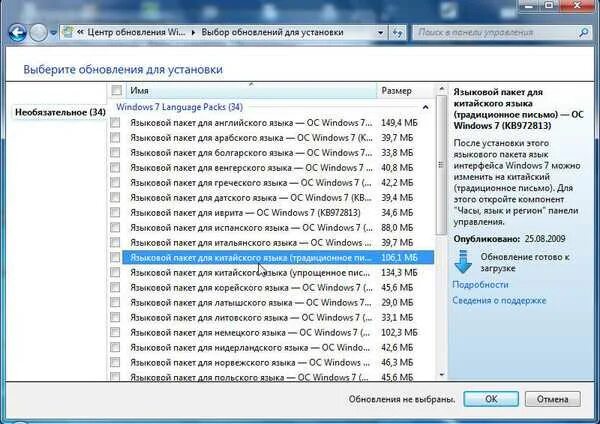Select the row Языковой пакет для болгарского языка
The height and width of the screenshot is (424, 600).
click(278, 153)
